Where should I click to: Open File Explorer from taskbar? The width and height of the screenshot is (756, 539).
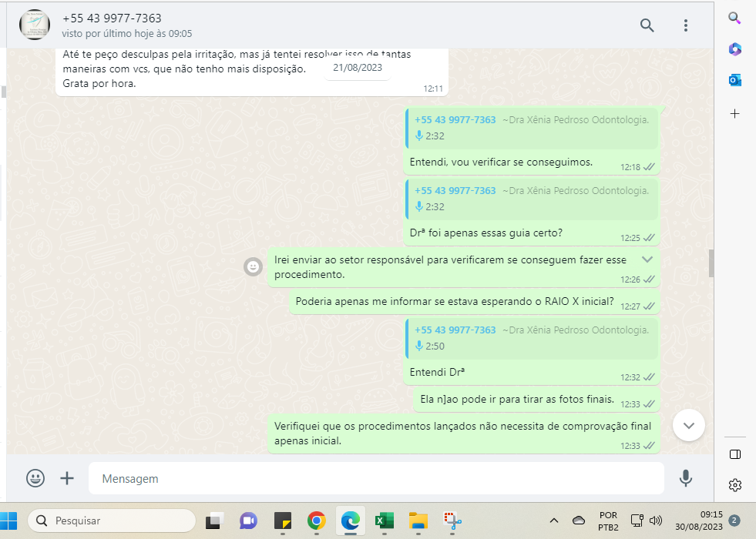tap(418, 521)
